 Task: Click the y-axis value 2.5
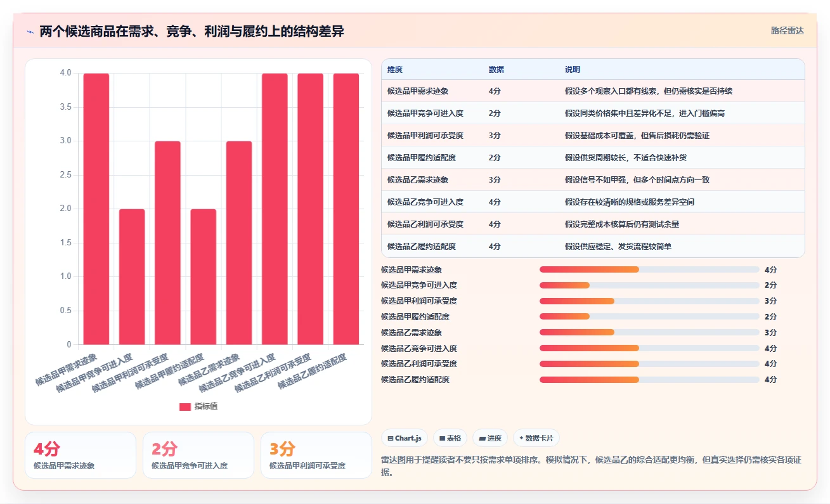[66, 175]
